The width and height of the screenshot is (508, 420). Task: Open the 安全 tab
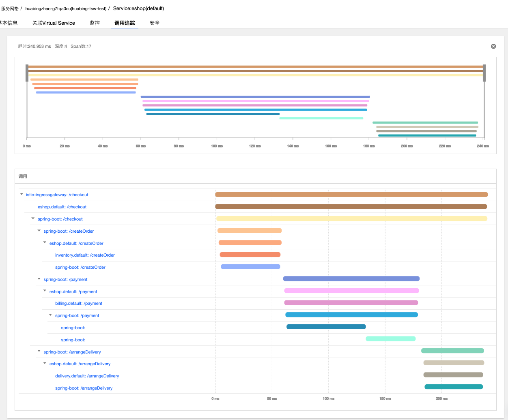tap(155, 23)
